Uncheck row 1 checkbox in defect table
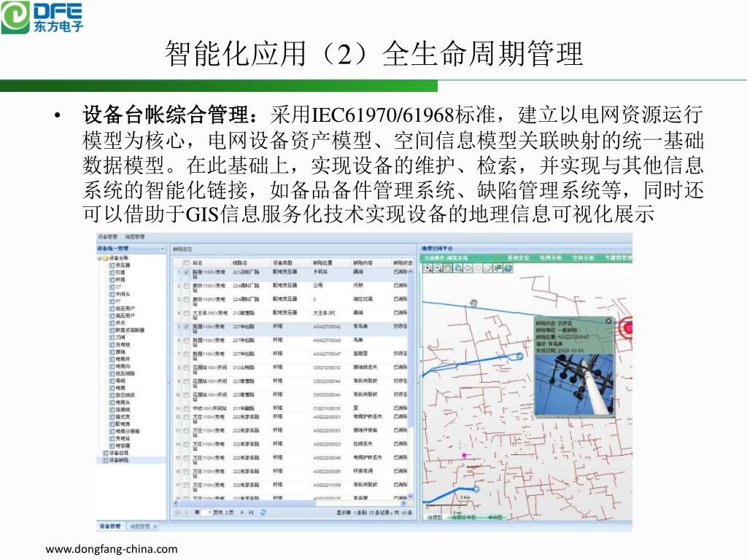747x560 pixels. click(186, 273)
